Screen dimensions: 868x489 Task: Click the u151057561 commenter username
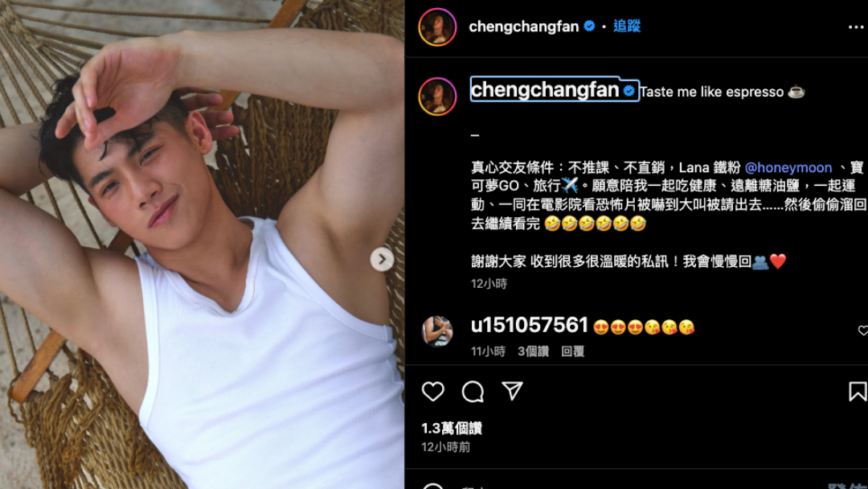click(529, 325)
